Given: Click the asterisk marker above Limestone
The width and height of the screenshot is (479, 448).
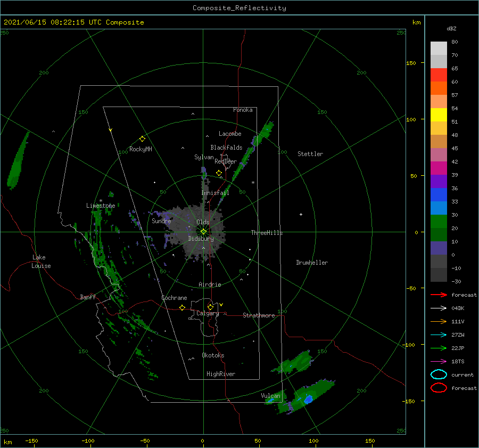Looking at the screenshot, I should coord(101,201).
